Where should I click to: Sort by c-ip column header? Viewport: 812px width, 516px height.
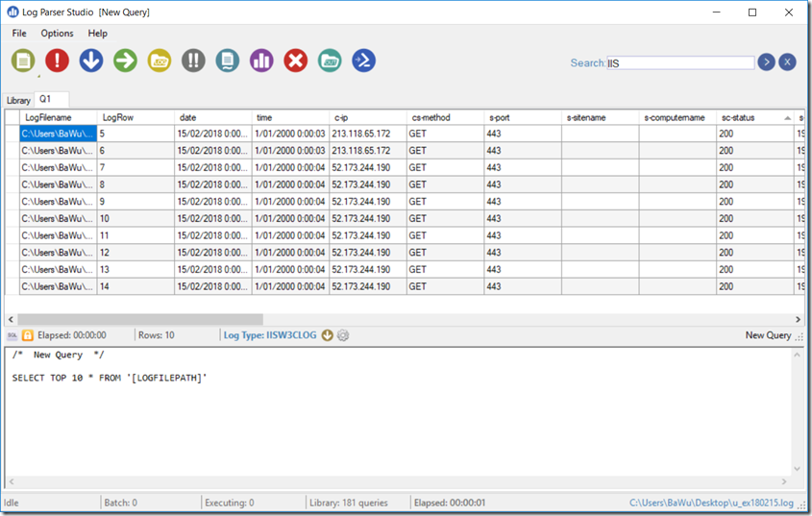click(368, 117)
